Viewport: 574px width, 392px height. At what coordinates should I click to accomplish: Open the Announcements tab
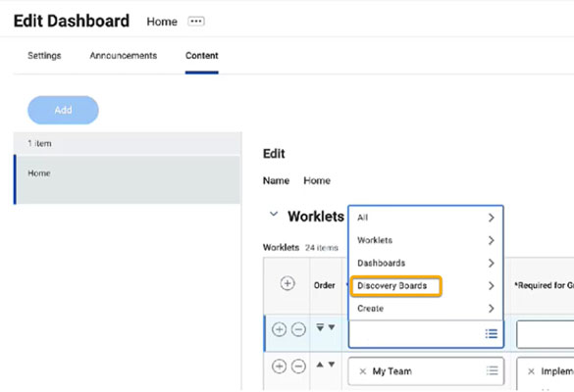(x=124, y=56)
